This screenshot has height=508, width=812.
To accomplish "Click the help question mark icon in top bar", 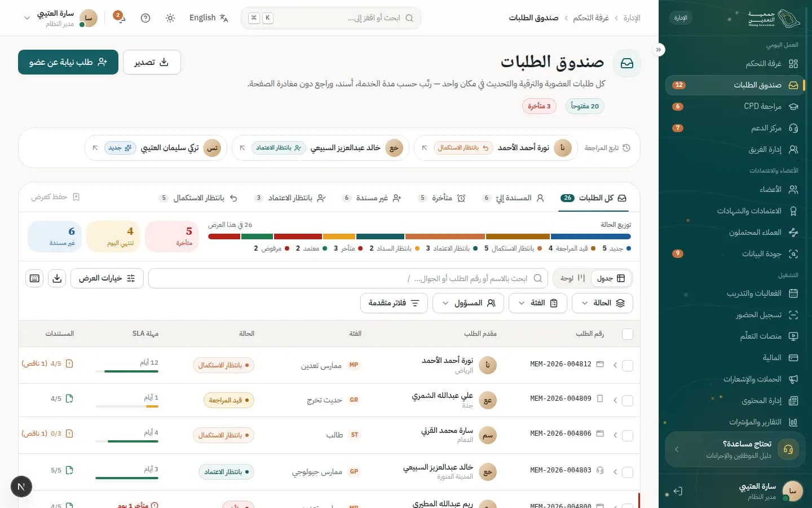I will (145, 18).
